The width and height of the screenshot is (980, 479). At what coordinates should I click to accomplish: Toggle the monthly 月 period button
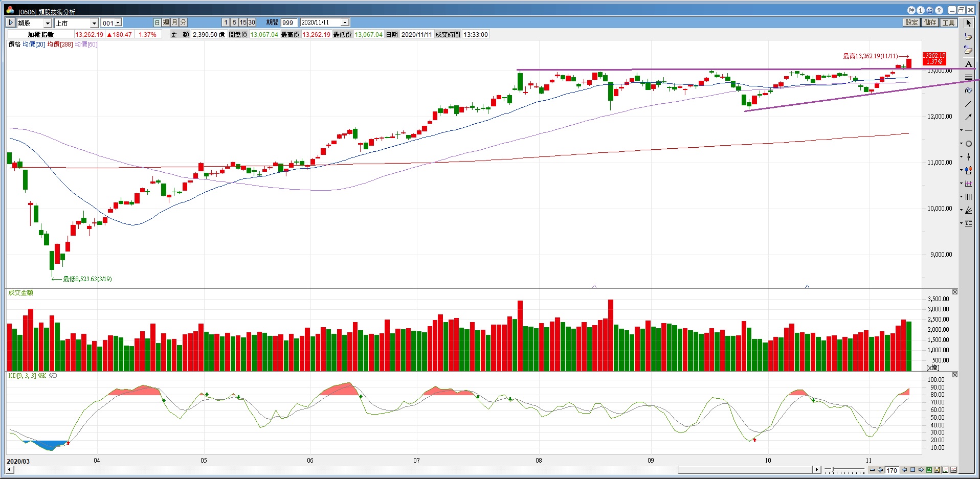tap(175, 22)
